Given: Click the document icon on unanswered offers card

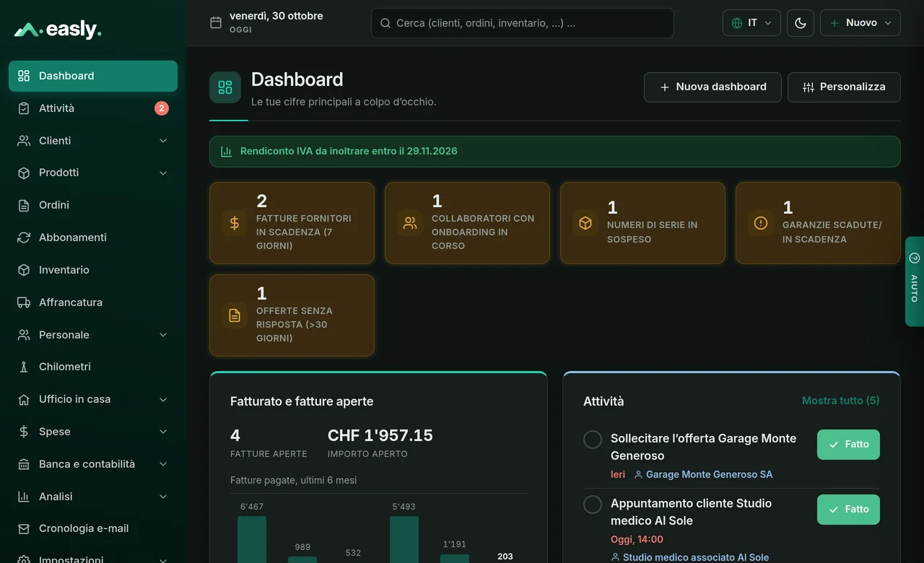Looking at the screenshot, I should coord(235,315).
